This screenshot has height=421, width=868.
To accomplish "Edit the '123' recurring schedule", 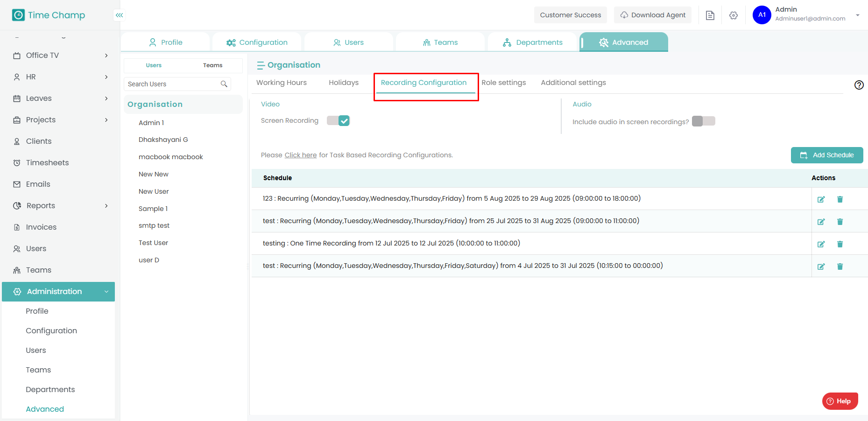I will pos(821,199).
